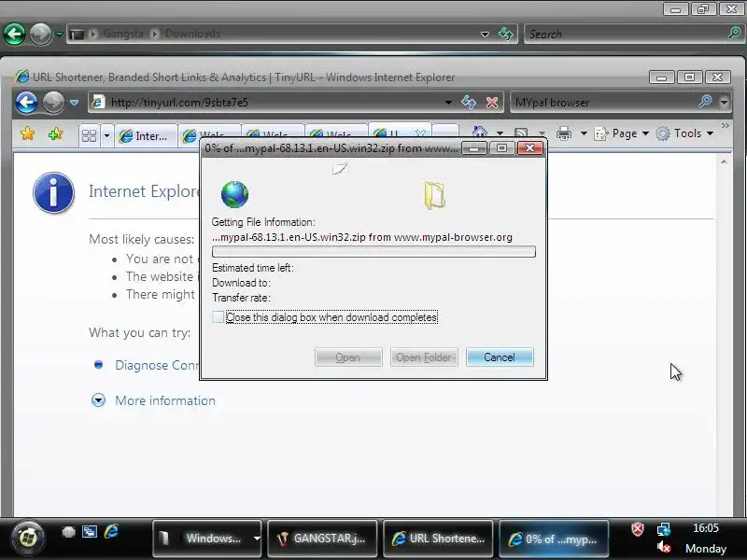Click the More information link text

tap(165, 400)
